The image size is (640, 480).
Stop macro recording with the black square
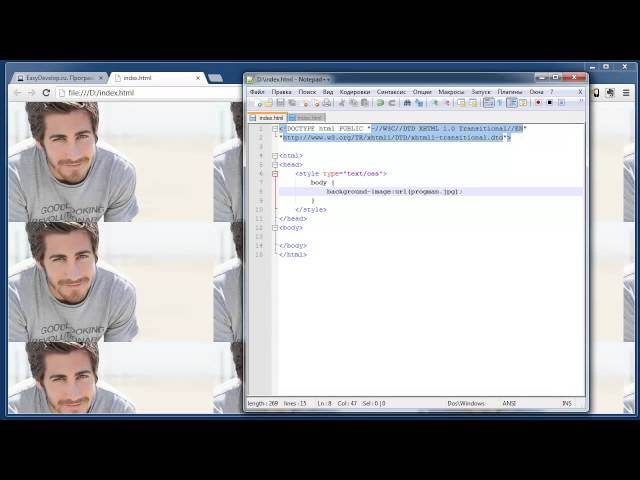(x=550, y=102)
